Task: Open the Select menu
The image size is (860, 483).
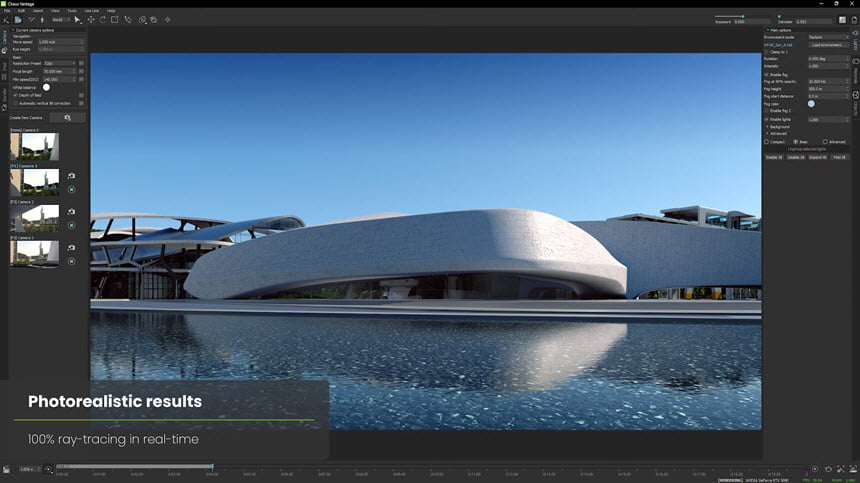Action: point(38,11)
